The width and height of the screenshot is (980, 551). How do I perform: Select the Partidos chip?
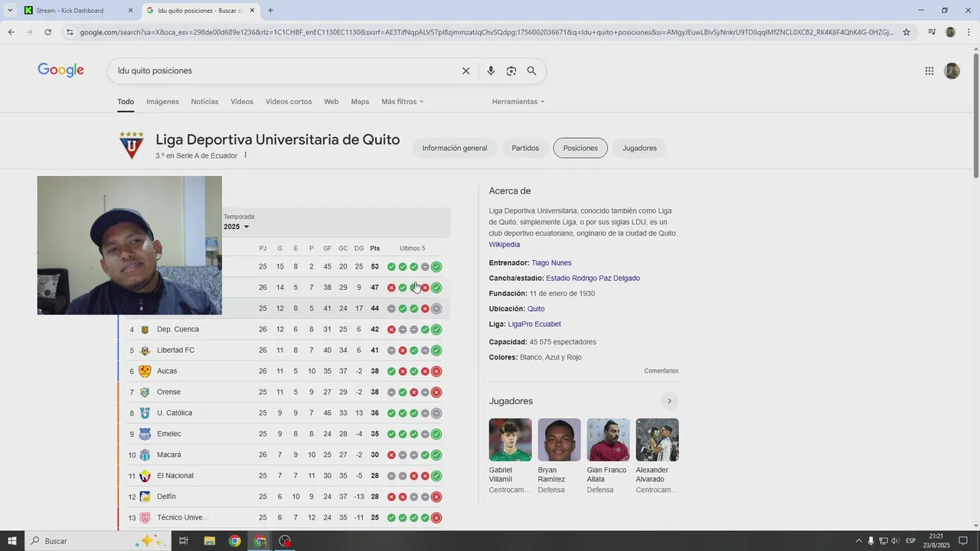[x=525, y=148]
